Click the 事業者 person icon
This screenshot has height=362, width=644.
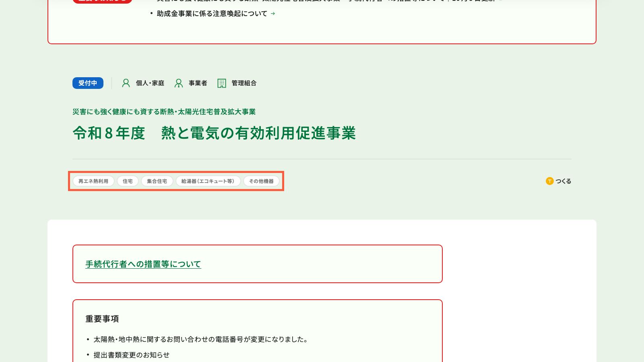[x=179, y=83]
